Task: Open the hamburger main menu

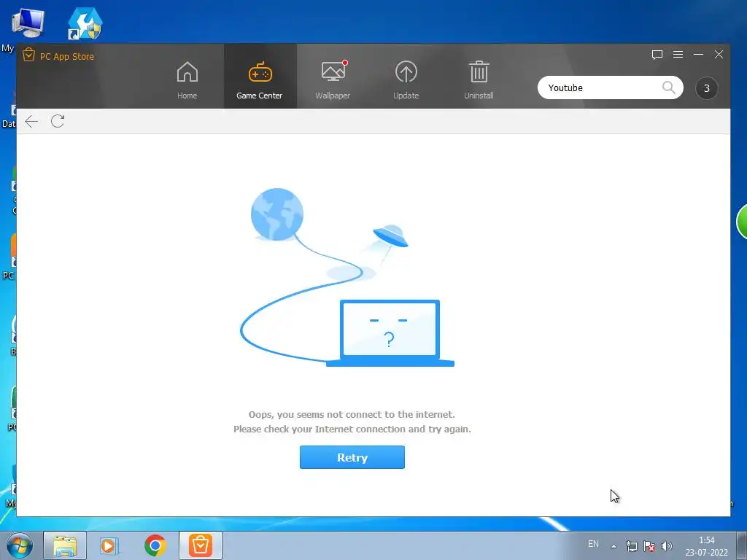Action: 678,55
